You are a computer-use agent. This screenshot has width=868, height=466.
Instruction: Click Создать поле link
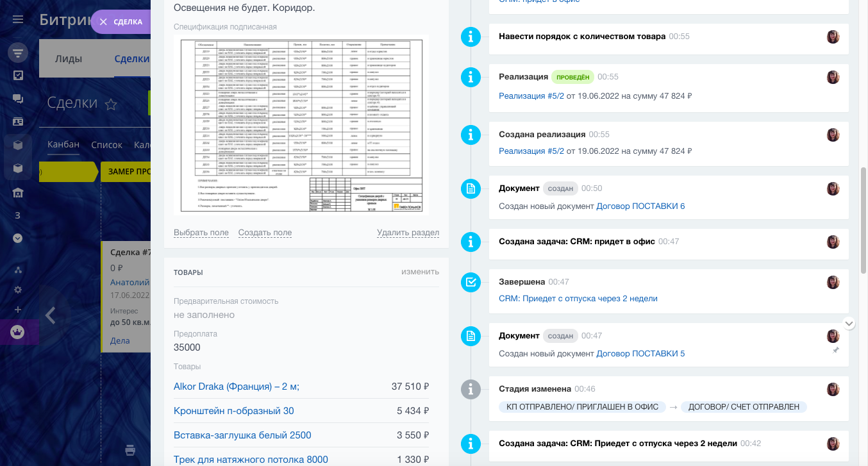265,233
